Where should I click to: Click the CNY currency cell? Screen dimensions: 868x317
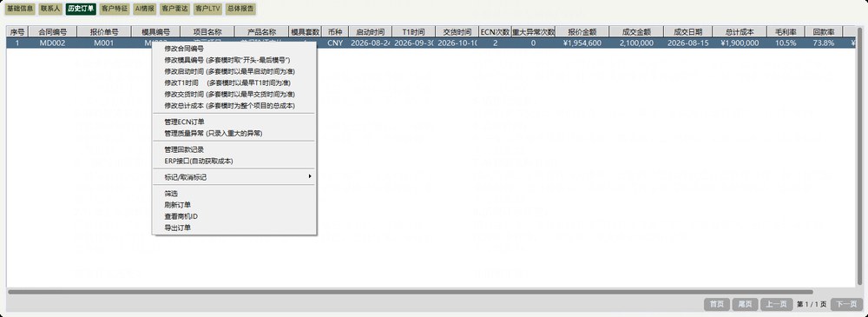tap(335, 43)
